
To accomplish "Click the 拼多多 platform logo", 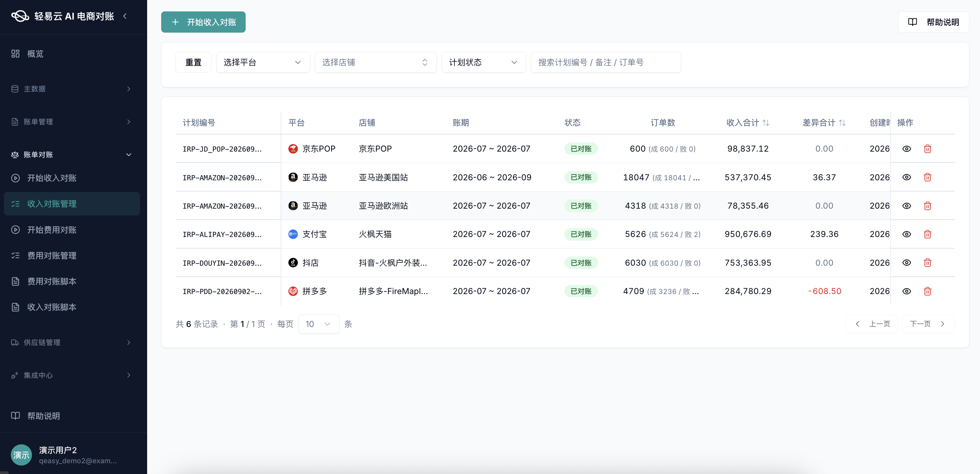I will pos(293,291).
